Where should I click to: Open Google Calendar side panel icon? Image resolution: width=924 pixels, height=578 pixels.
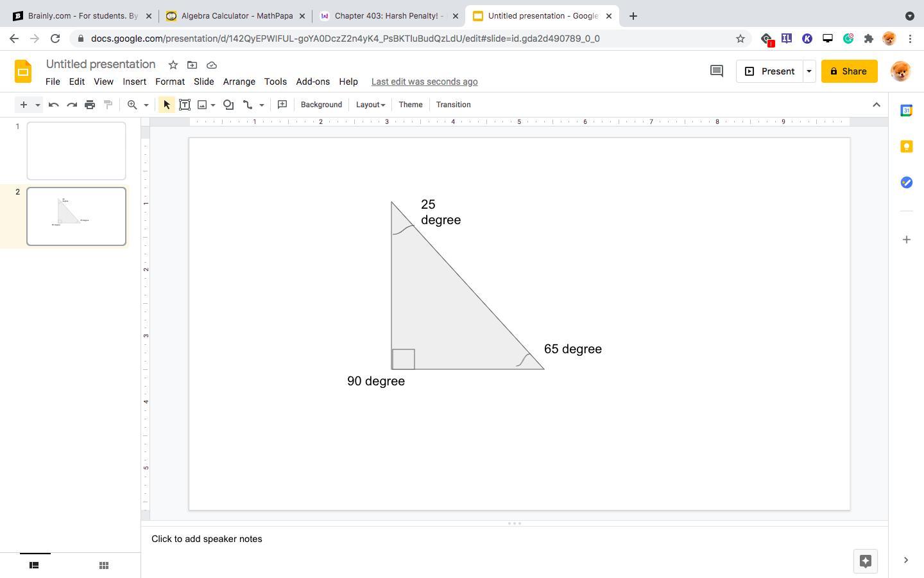(x=907, y=110)
